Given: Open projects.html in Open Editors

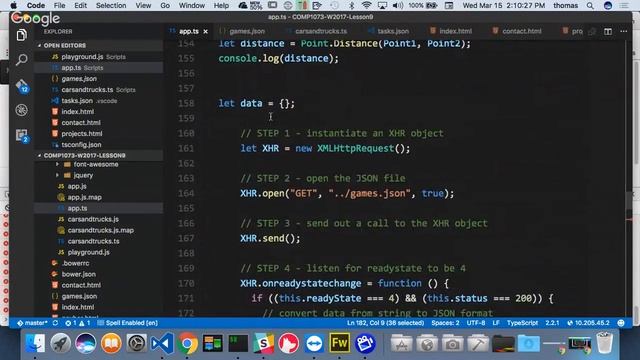Looking at the screenshot, I should tap(99, 133).
